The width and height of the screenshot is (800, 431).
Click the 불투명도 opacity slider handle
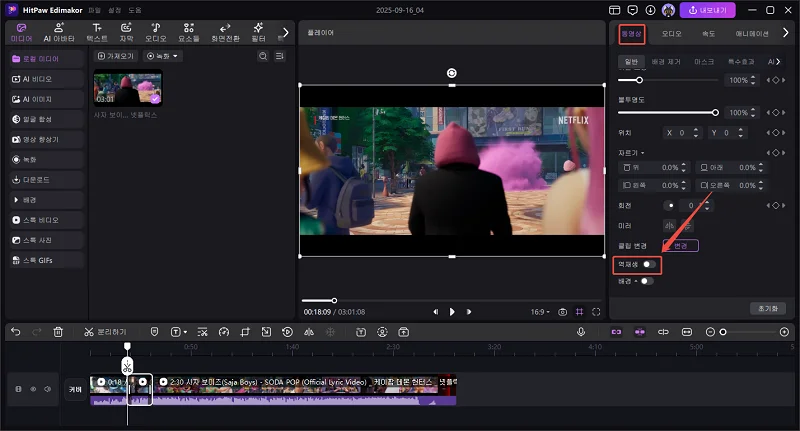(x=715, y=112)
